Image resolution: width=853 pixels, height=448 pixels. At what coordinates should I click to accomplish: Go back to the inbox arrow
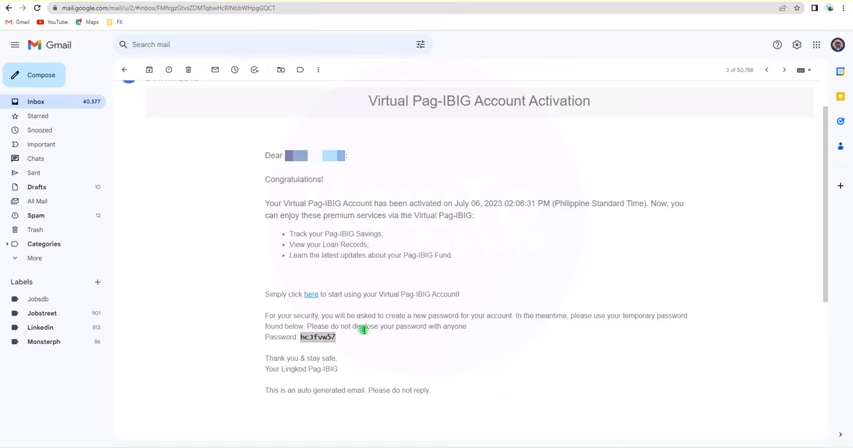(125, 70)
